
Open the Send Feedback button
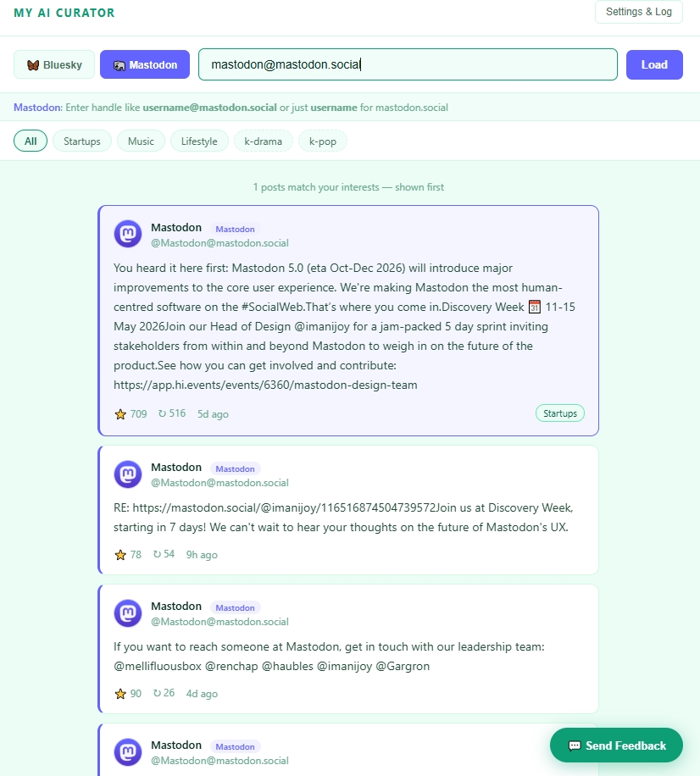[x=616, y=746]
